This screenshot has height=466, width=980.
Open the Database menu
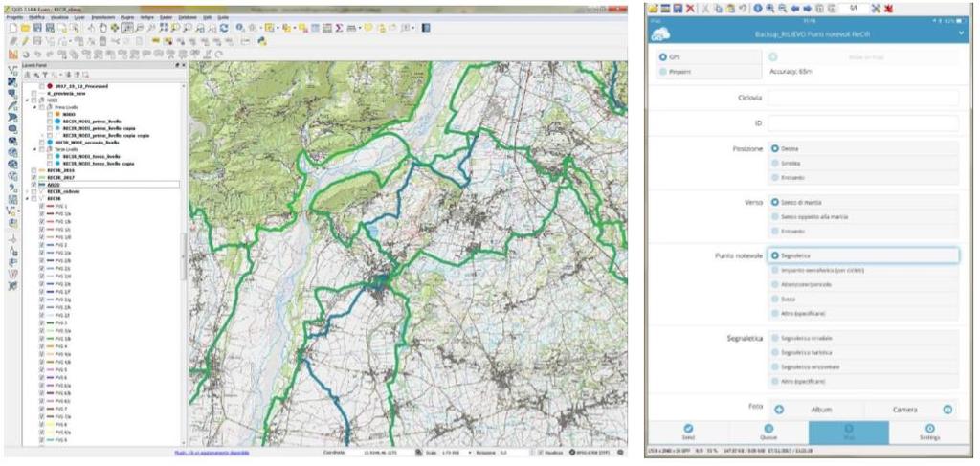[188, 17]
